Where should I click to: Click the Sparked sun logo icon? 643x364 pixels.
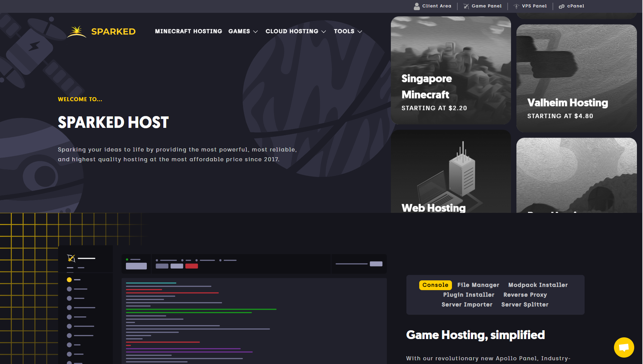point(77,32)
